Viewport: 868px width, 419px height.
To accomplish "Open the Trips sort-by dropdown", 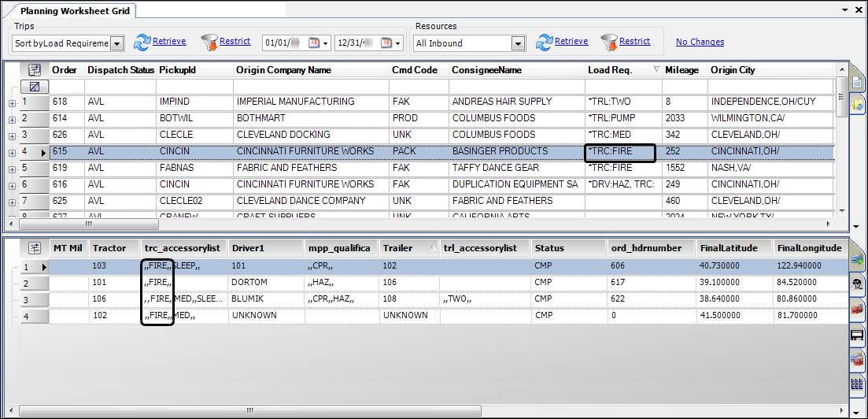I will point(117,43).
